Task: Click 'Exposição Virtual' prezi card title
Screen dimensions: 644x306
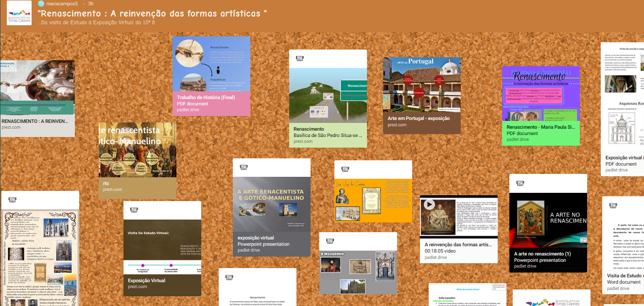Action: [x=146, y=280]
